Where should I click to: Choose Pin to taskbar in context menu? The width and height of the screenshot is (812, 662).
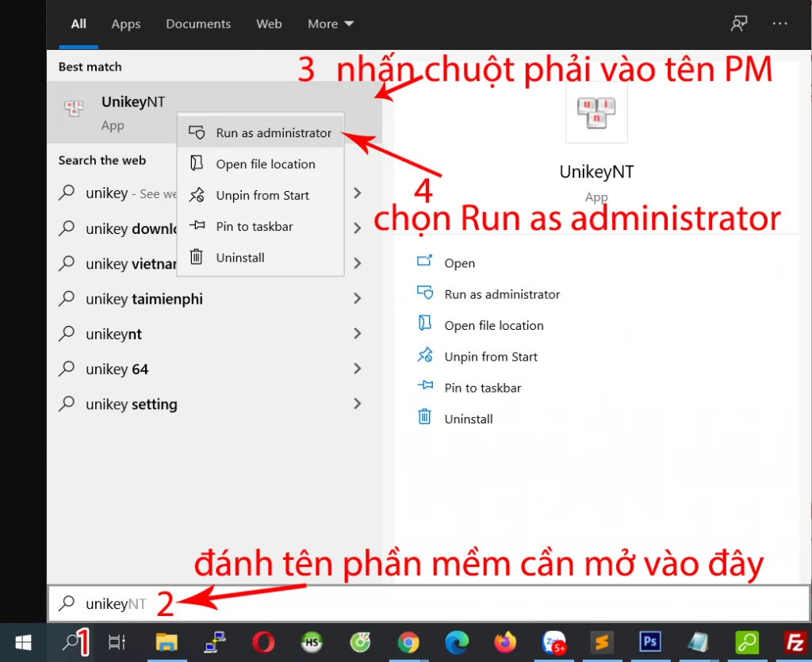point(260,226)
